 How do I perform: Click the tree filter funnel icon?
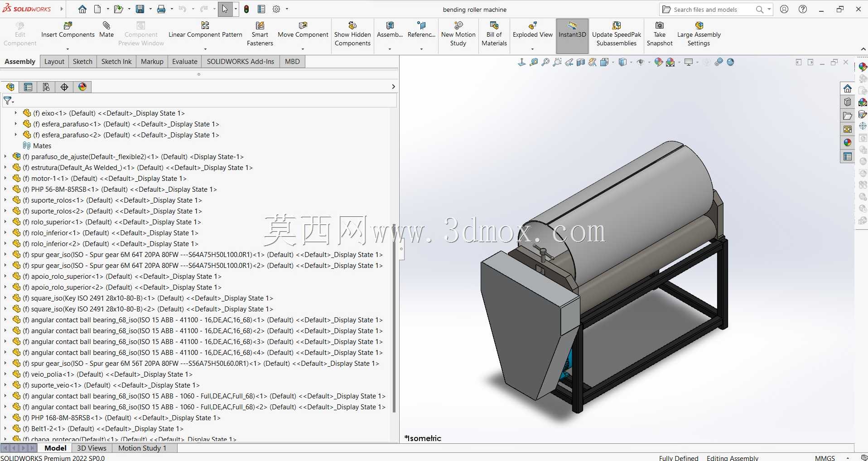(8, 101)
